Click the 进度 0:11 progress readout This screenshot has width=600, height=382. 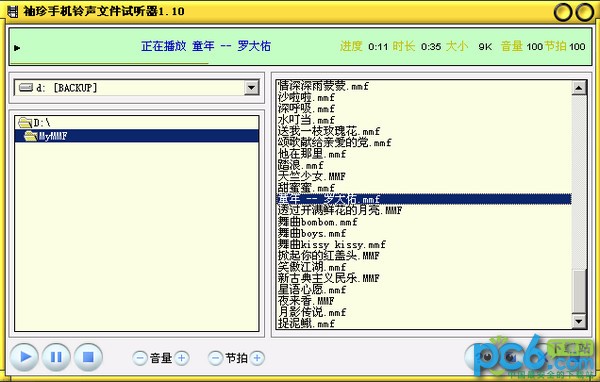point(364,46)
